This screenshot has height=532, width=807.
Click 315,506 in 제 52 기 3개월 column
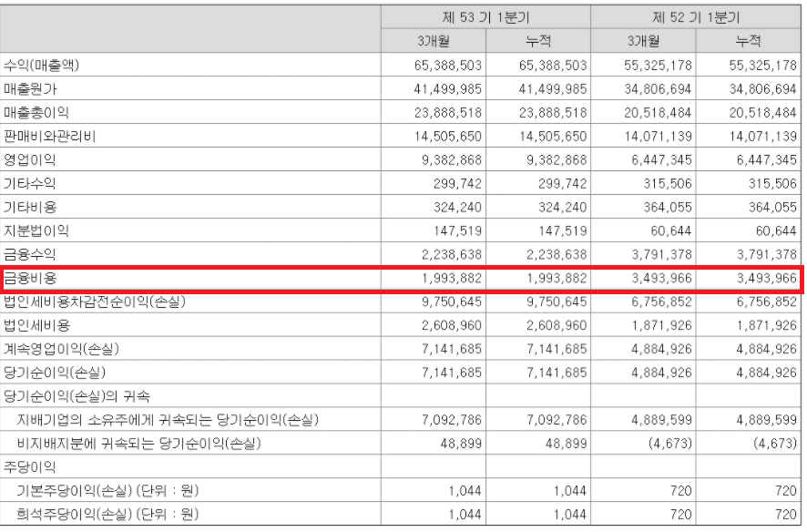click(668, 184)
